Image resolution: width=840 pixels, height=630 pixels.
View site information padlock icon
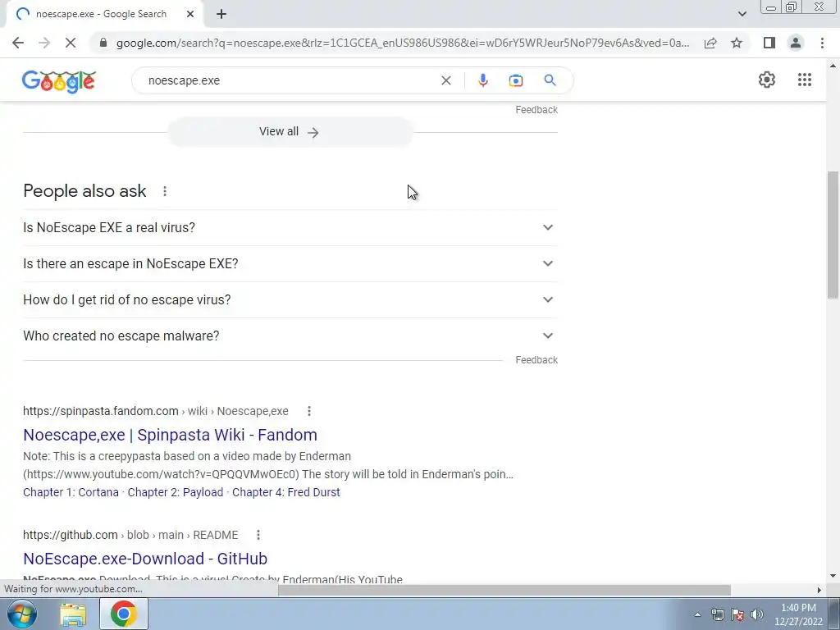point(103,43)
